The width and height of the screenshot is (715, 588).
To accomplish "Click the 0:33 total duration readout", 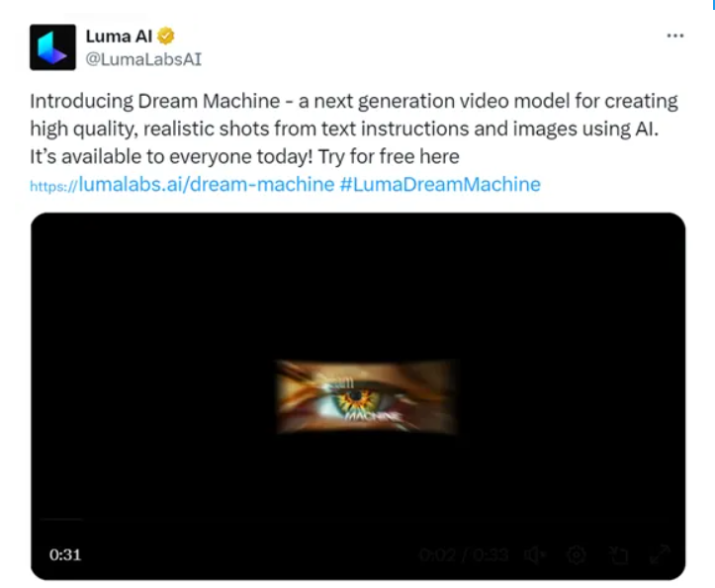I will pyautogui.click(x=488, y=555).
